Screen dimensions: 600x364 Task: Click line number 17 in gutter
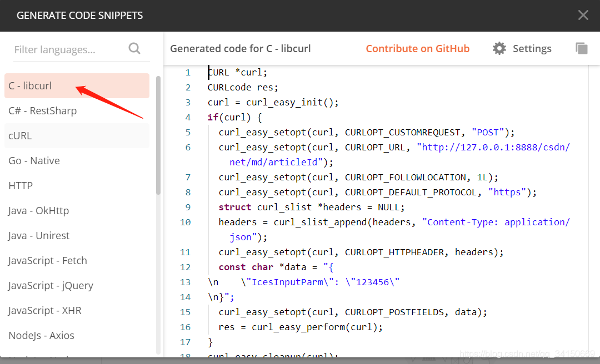click(185, 342)
